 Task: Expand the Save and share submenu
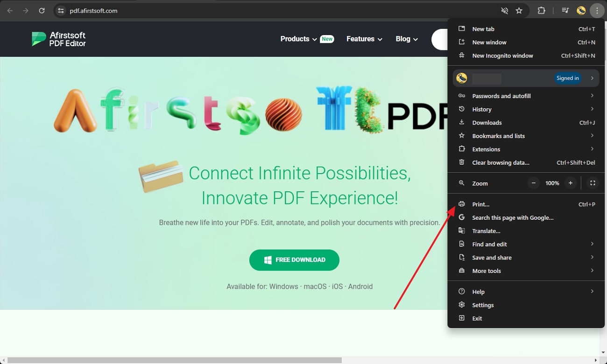(x=526, y=258)
